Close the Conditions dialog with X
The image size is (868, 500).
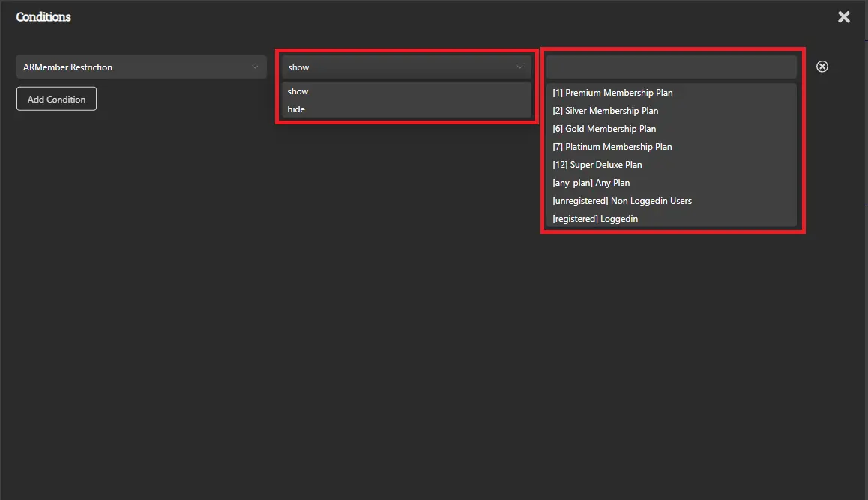pyautogui.click(x=843, y=17)
